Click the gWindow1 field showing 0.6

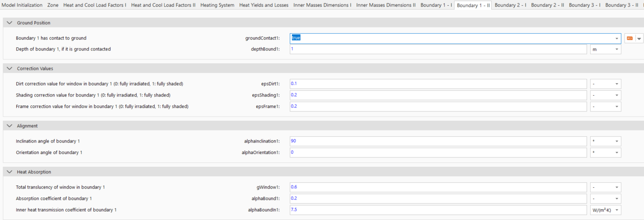[438, 187]
